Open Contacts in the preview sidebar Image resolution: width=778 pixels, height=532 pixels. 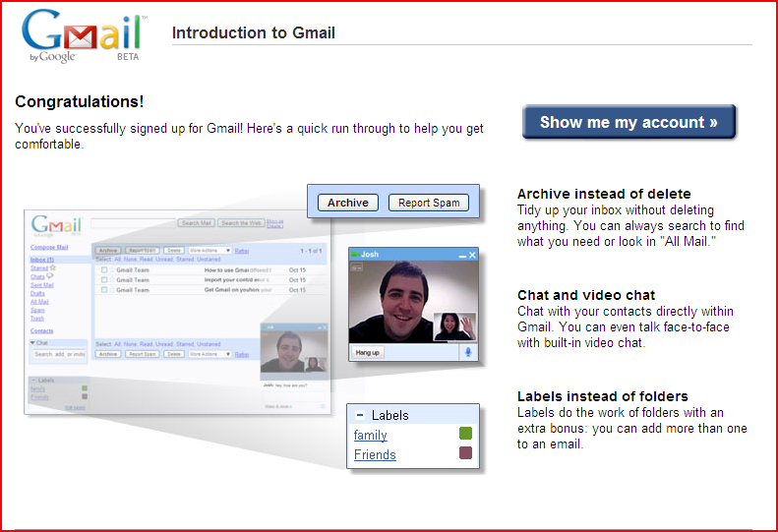pos(41,330)
